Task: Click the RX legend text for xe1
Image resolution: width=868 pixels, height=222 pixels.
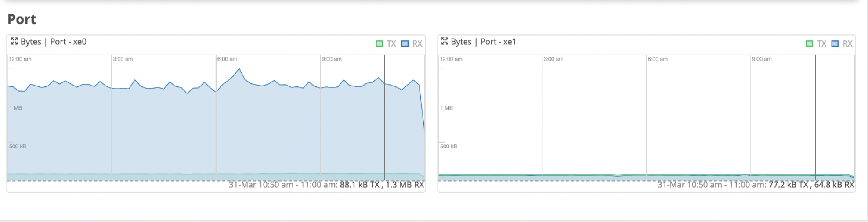Action: click(847, 43)
